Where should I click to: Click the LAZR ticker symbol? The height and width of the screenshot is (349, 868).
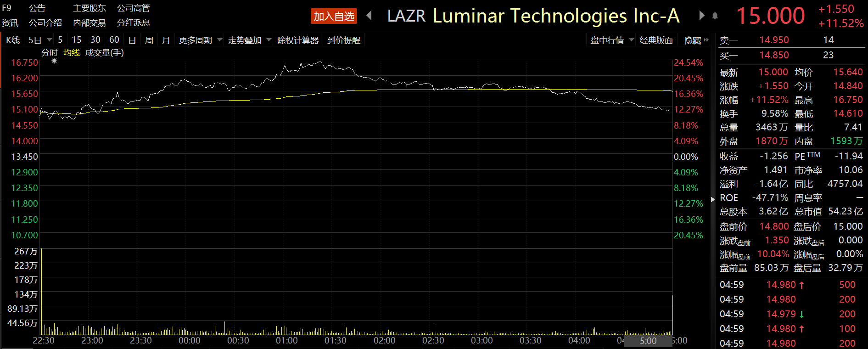coord(407,16)
